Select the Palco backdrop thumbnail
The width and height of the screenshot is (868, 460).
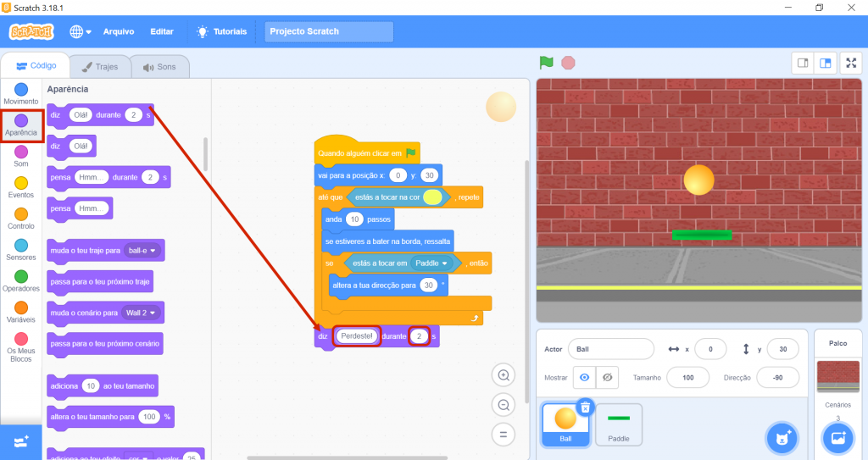click(x=838, y=376)
